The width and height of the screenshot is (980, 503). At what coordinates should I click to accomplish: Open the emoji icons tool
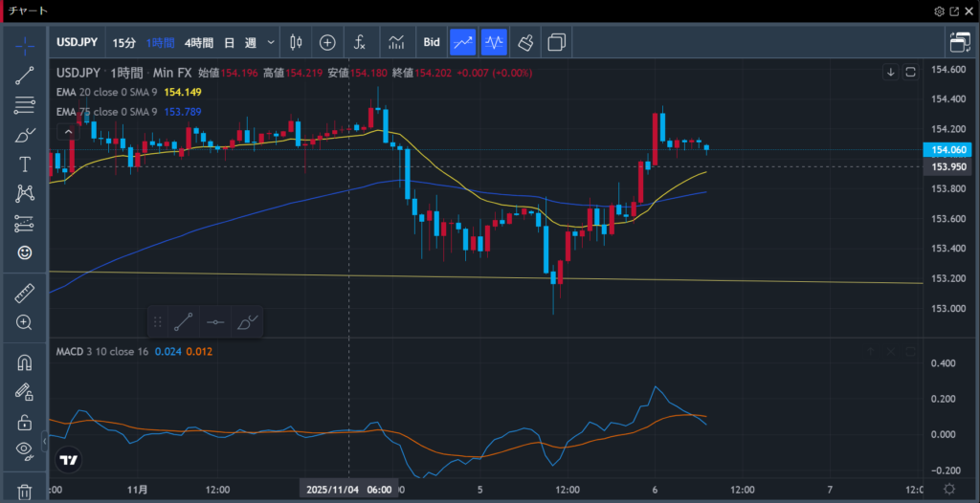tap(25, 252)
